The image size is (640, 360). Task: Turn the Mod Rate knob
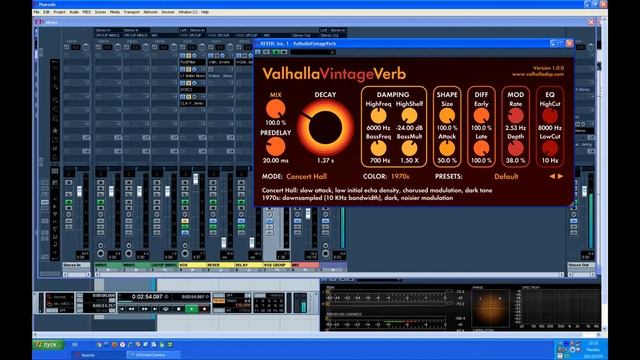516,116
